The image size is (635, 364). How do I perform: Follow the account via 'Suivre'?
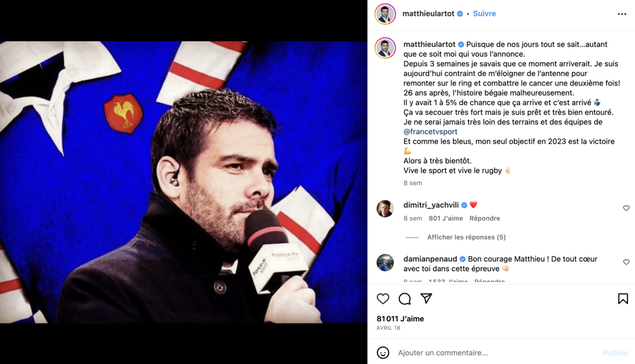tap(484, 14)
